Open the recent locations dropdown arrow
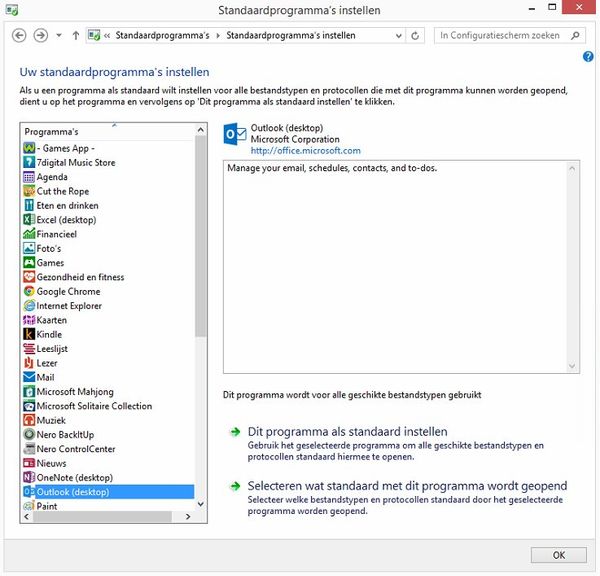This screenshot has height=576, width=600. [59, 36]
